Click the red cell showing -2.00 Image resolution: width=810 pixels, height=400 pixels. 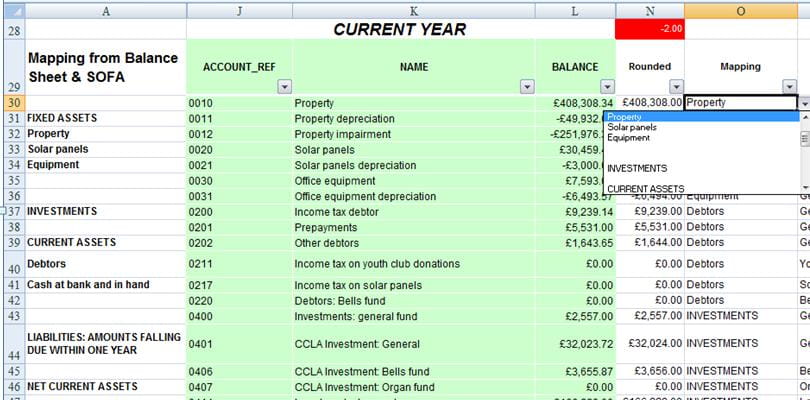649,30
